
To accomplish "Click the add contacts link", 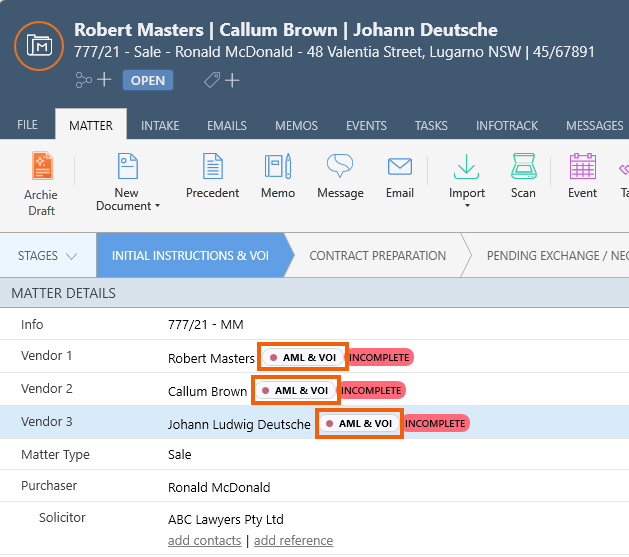I will (204, 540).
